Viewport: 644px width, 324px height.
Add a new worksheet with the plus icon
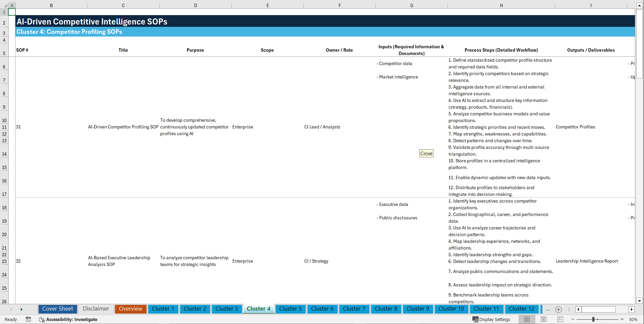[559, 310]
